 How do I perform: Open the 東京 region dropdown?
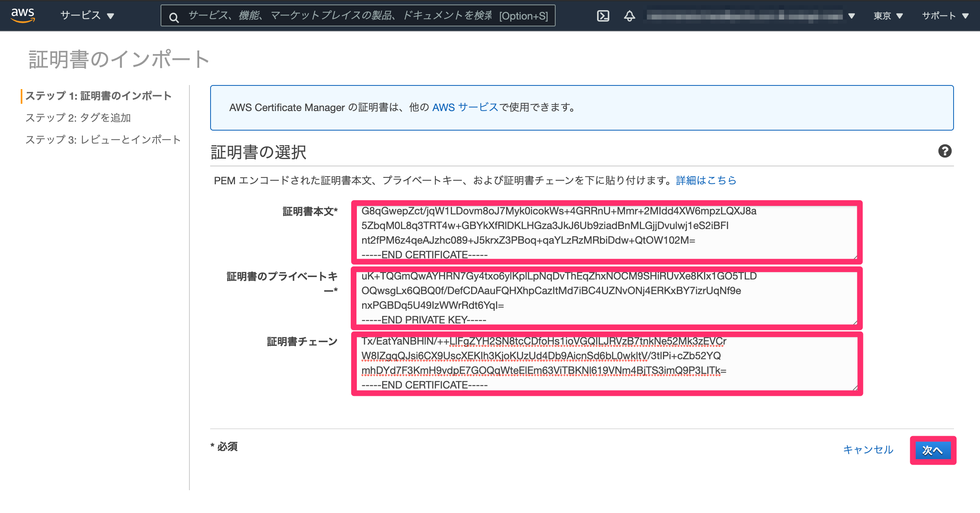click(x=888, y=16)
